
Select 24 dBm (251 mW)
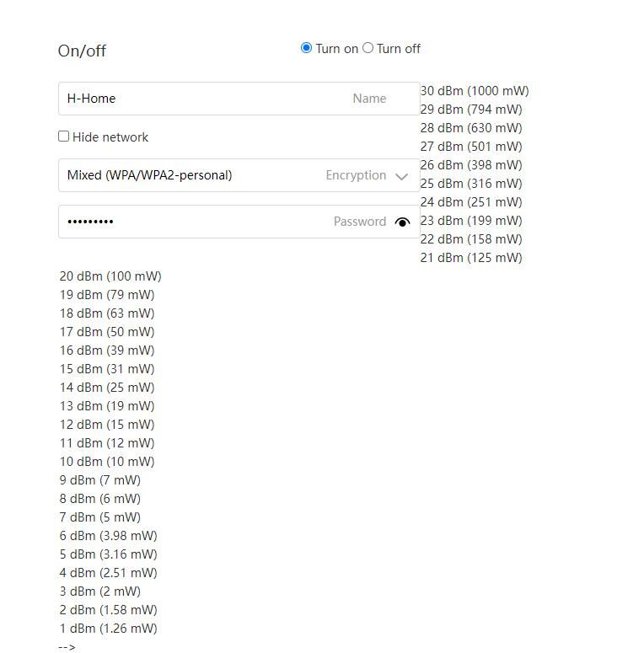coord(471,202)
